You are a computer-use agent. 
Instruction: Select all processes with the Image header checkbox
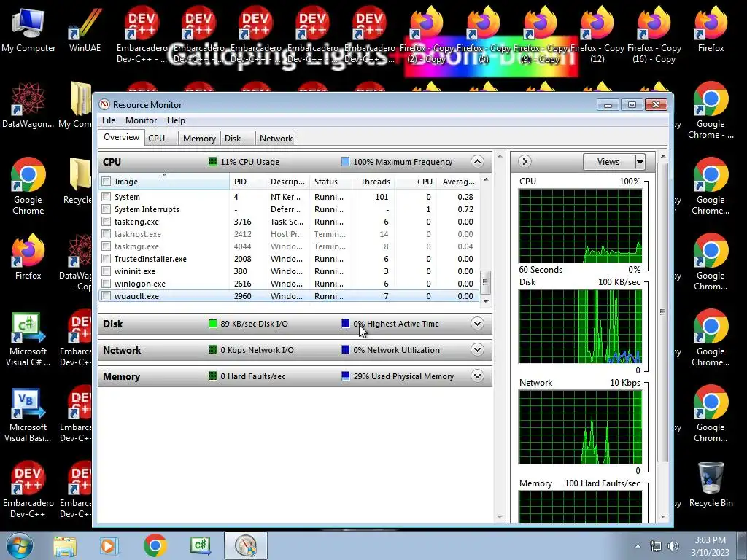[x=107, y=182]
